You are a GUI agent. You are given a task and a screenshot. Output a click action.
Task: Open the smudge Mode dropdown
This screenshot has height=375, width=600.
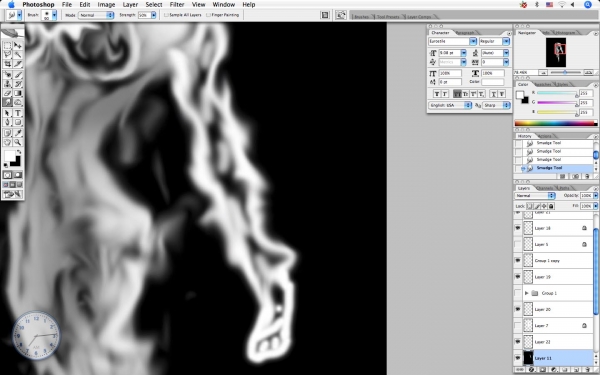coord(96,15)
